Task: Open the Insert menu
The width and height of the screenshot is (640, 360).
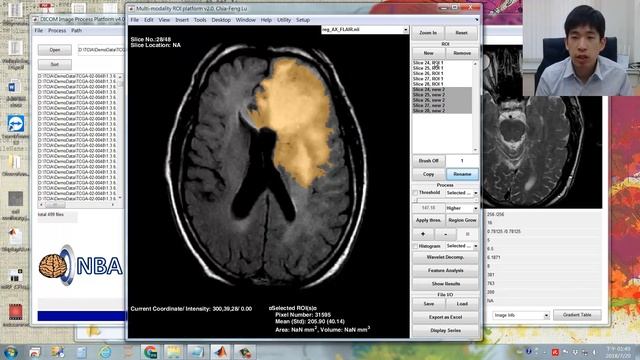Action: [182, 20]
